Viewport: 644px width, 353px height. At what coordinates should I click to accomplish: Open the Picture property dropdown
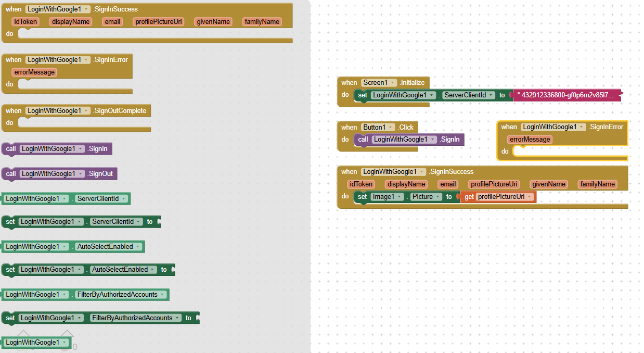click(x=439, y=197)
